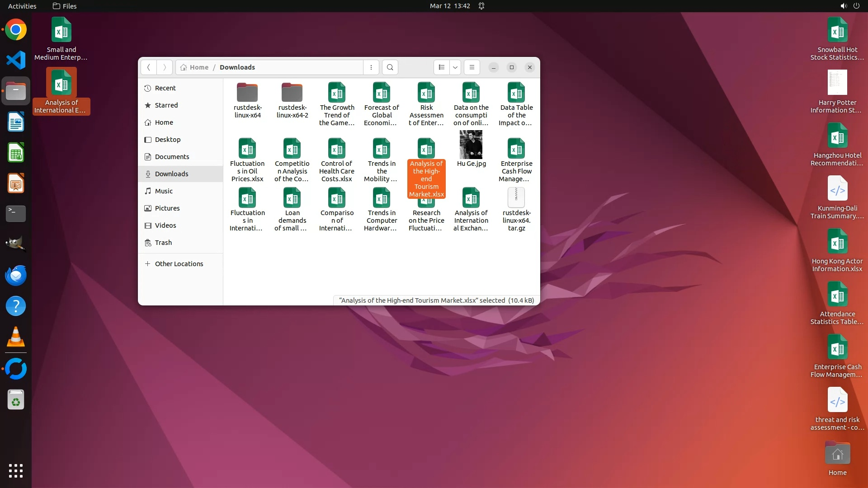868x488 pixels.
Task: Select Starred in the sidebar
Action: [166, 105]
